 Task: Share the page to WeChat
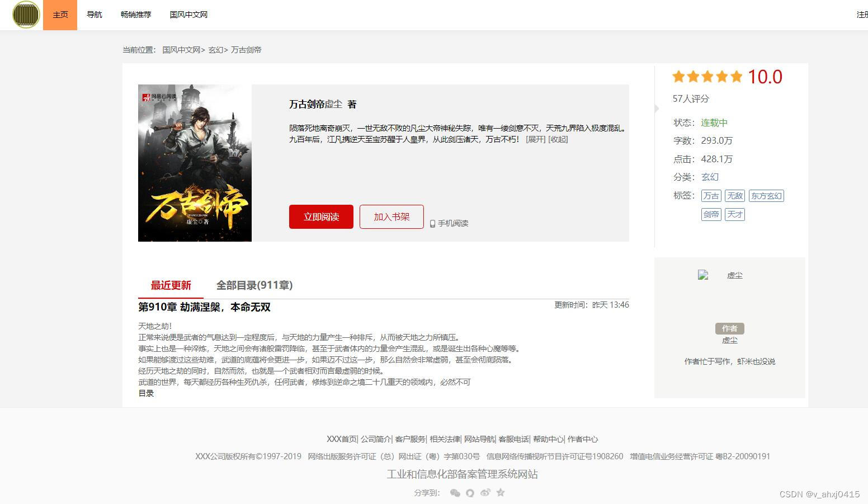tap(455, 492)
